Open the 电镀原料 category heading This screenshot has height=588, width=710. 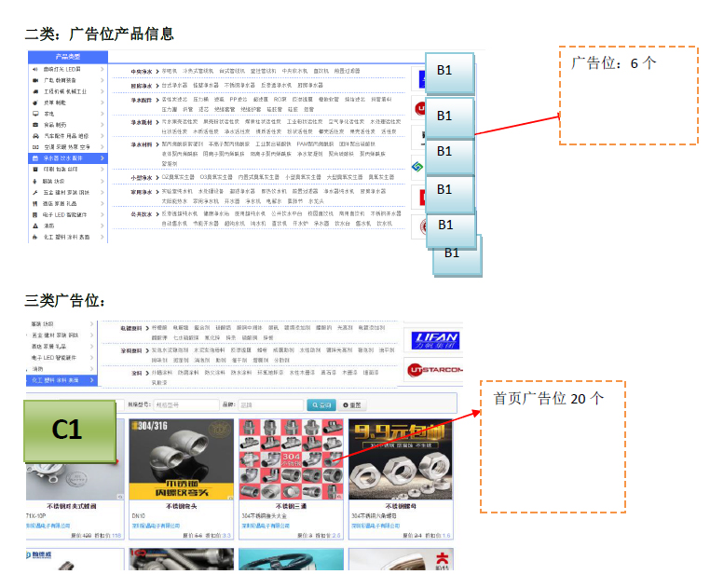[131, 328]
